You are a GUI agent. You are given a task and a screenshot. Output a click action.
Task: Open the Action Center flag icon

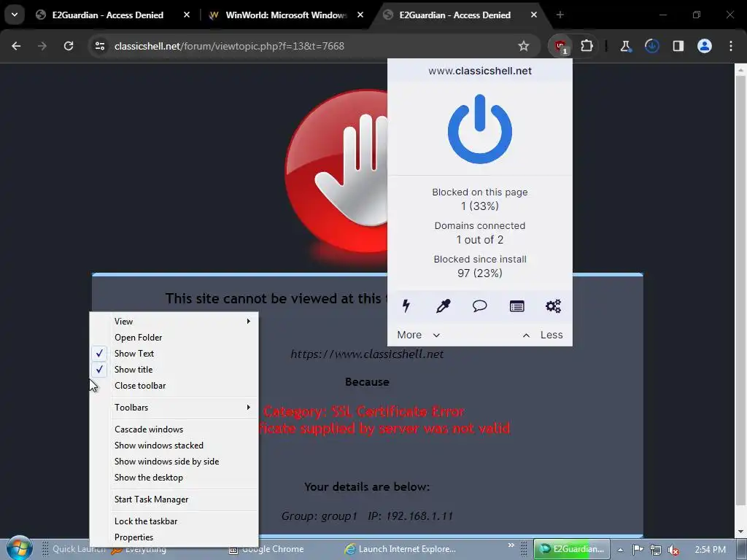click(x=638, y=550)
